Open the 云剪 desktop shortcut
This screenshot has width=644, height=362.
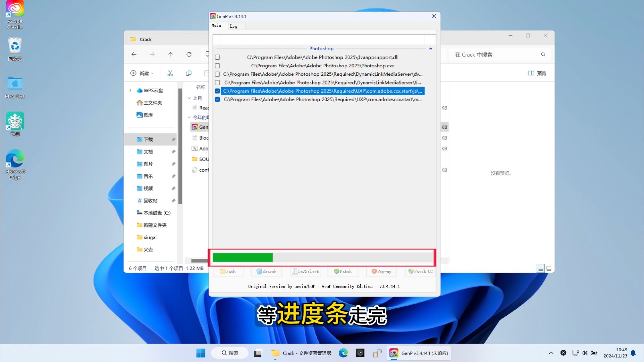click(x=15, y=124)
